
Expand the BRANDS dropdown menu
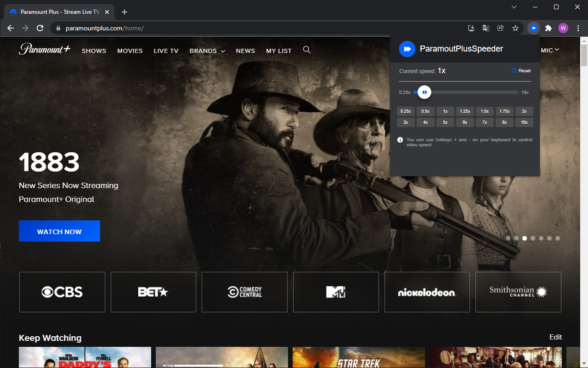pos(207,51)
